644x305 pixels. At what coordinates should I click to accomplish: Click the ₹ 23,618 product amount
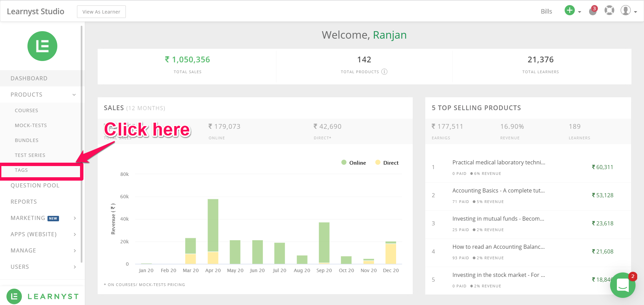pyautogui.click(x=603, y=223)
